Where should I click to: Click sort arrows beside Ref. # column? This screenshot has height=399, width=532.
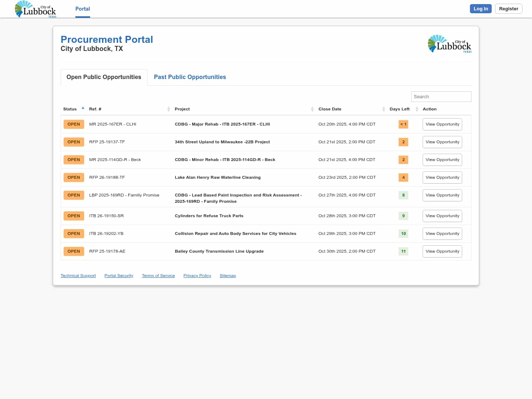[168, 109]
